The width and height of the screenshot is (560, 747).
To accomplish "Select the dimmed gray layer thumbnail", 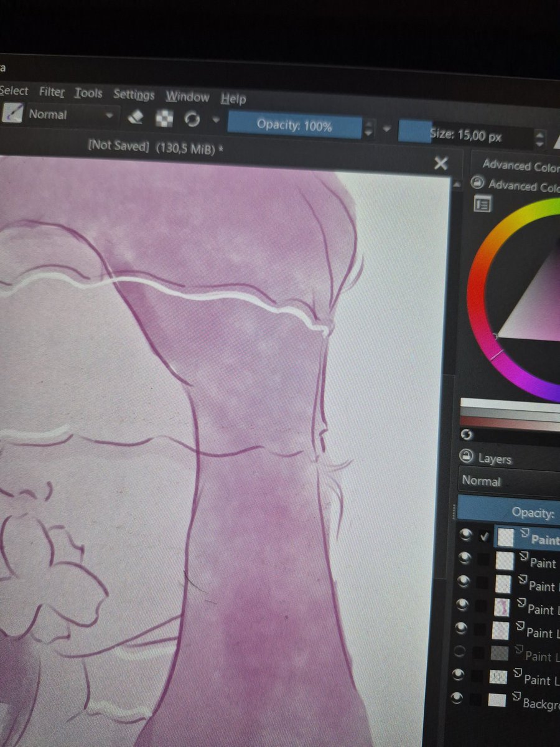I will [500, 653].
